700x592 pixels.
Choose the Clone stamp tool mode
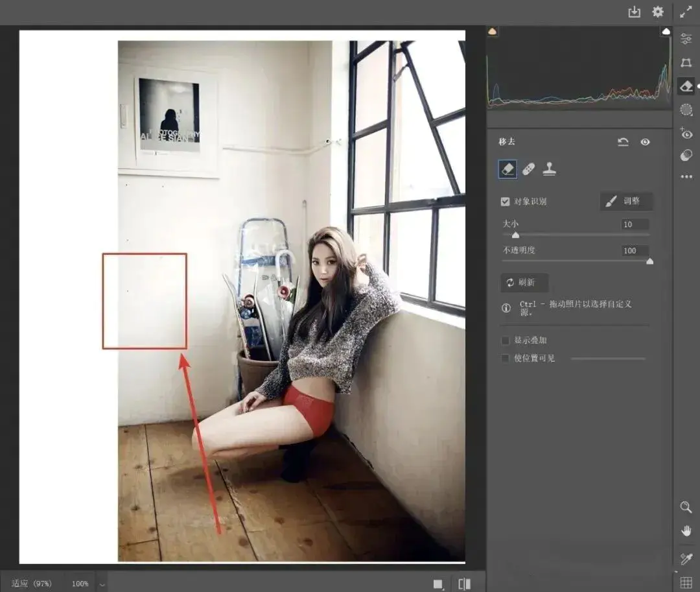point(550,169)
